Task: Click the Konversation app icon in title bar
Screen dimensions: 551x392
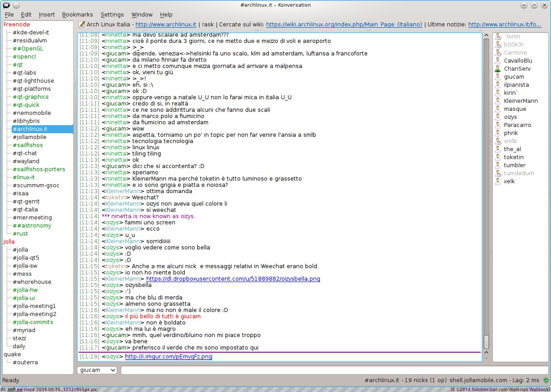Action: [6, 5]
